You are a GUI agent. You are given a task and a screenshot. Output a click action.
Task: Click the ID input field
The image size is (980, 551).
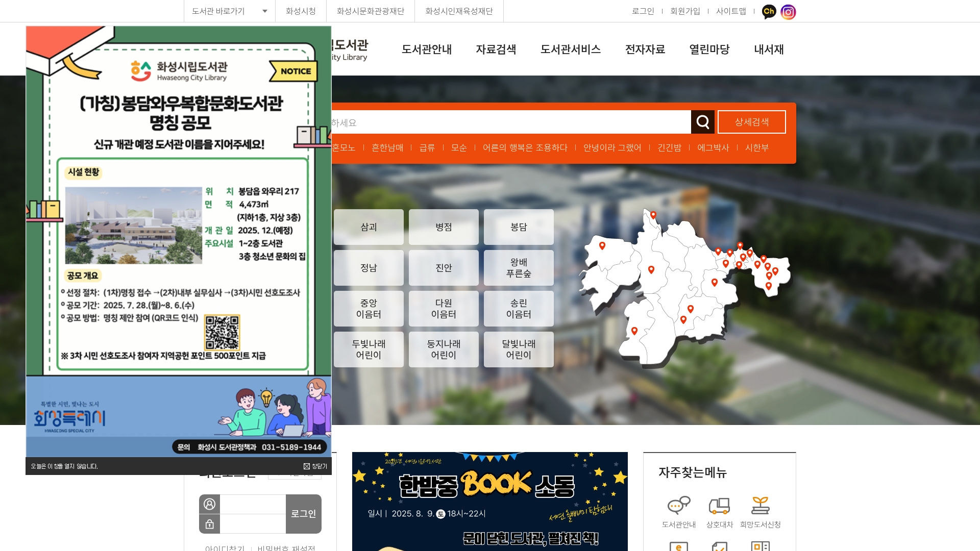[253, 504]
